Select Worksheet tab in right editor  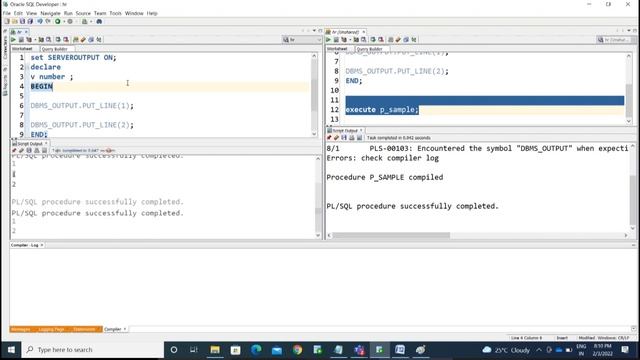point(337,49)
